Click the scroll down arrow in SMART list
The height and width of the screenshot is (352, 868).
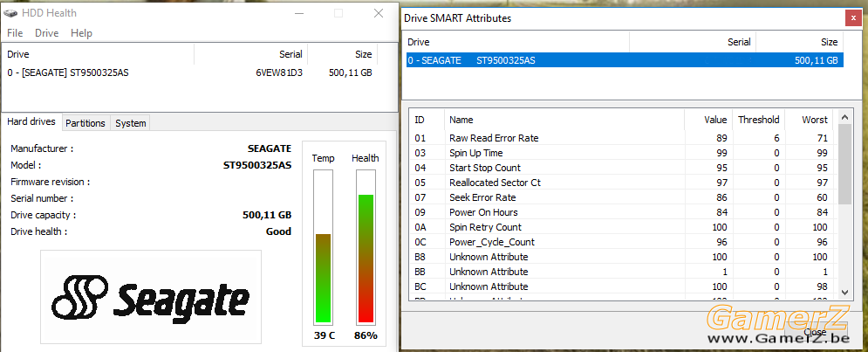pos(844,292)
